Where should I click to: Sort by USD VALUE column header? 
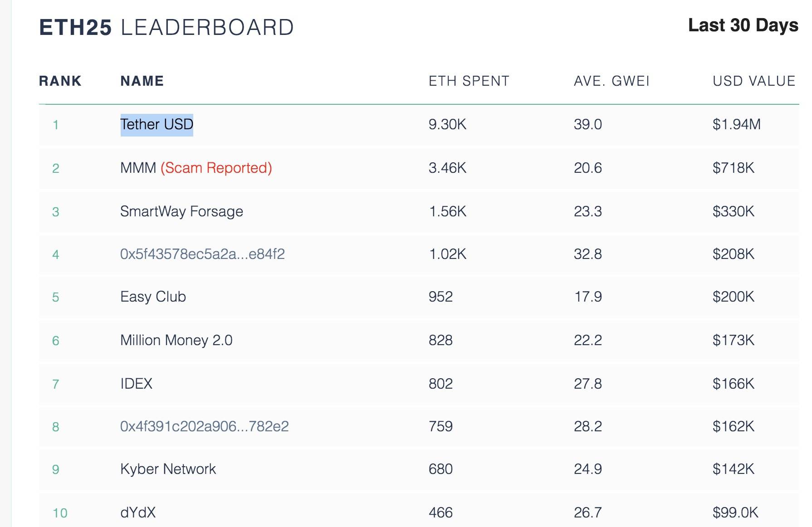point(754,81)
